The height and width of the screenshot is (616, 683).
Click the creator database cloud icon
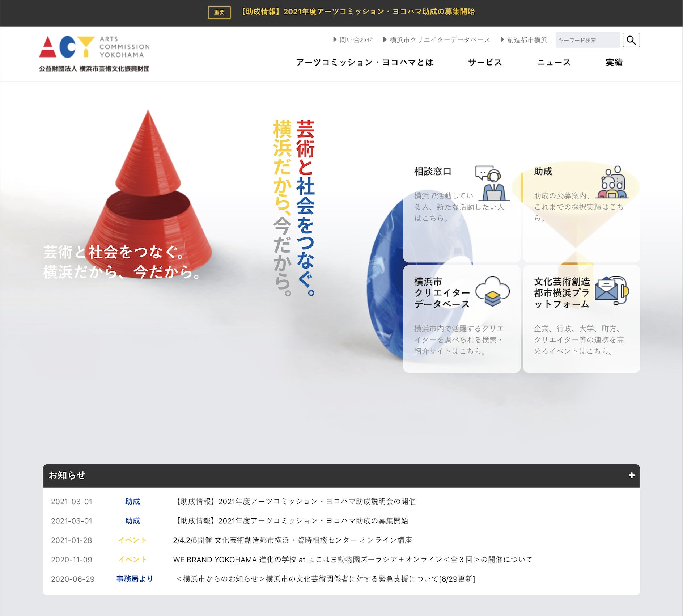[492, 291]
